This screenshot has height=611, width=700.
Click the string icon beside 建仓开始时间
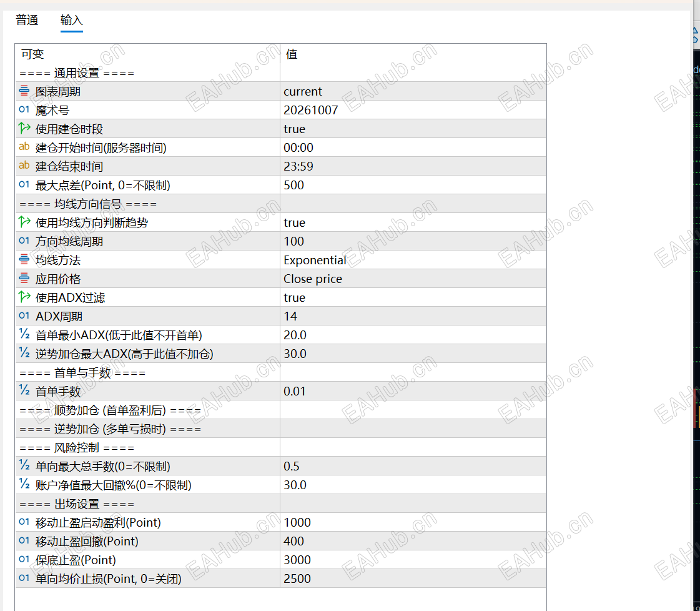pyautogui.click(x=24, y=147)
